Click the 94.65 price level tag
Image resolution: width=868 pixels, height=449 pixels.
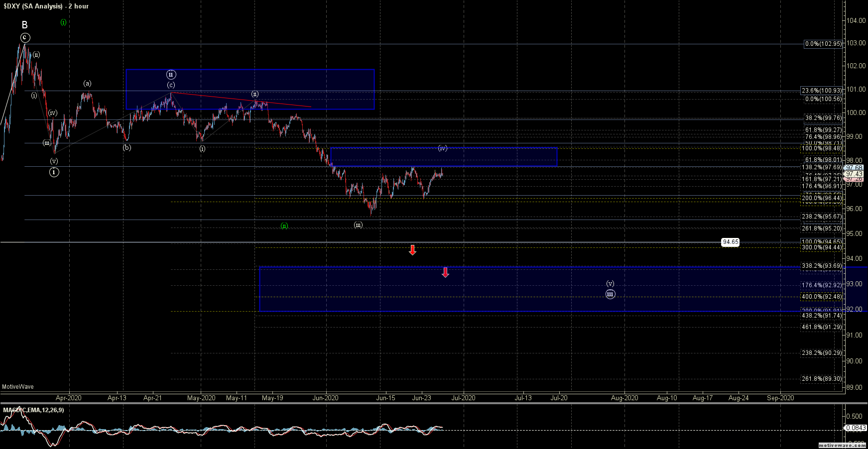730,242
